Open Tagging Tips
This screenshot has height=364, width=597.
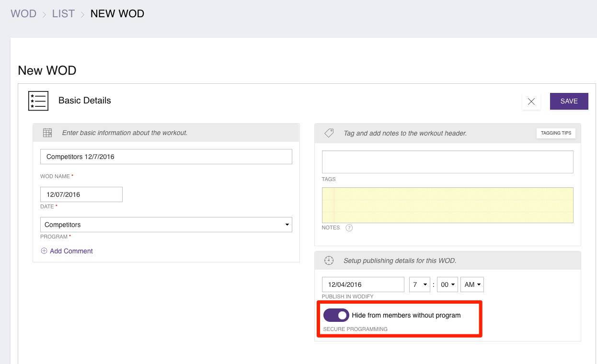(556, 133)
